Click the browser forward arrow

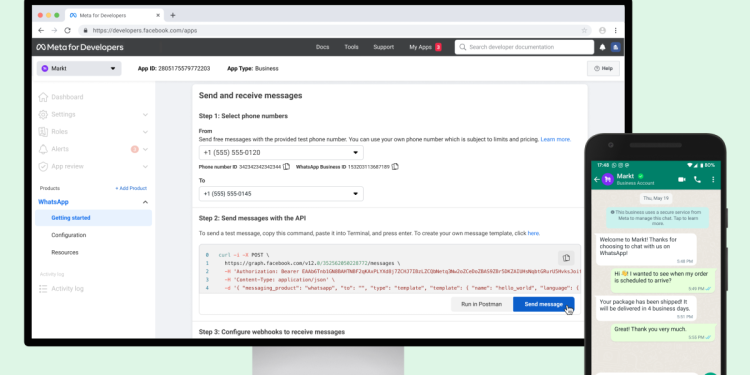click(x=54, y=30)
